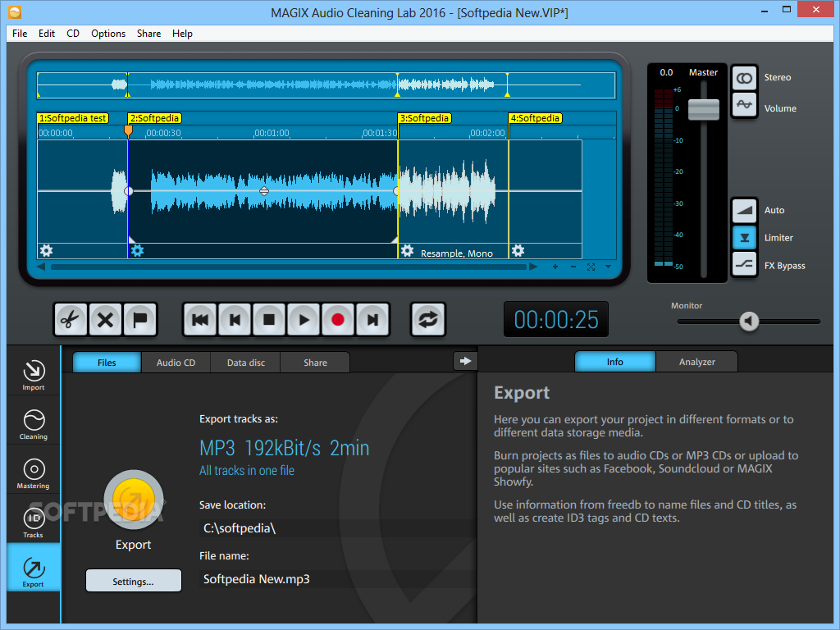The width and height of the screenshot is (840, 630).
Task: Toggle FX Bypass button
Action: click(744, 265)
